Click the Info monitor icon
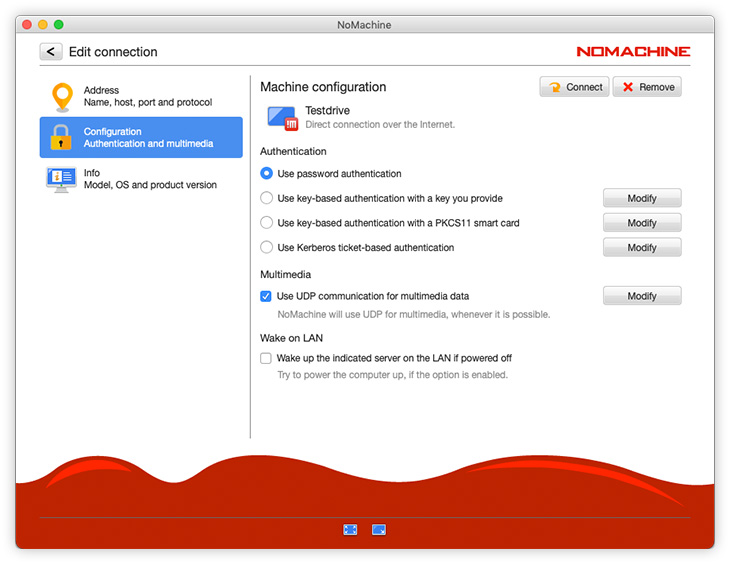 pos(62,179)
